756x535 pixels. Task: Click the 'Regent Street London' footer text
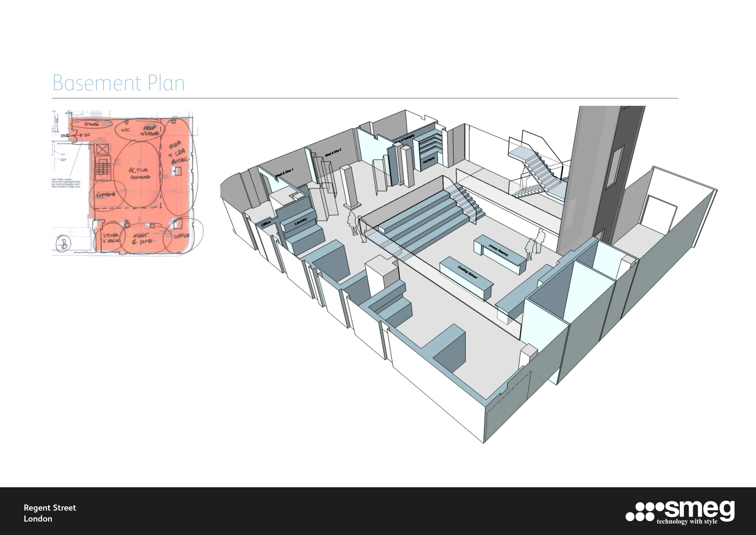[x=49, y=512]
